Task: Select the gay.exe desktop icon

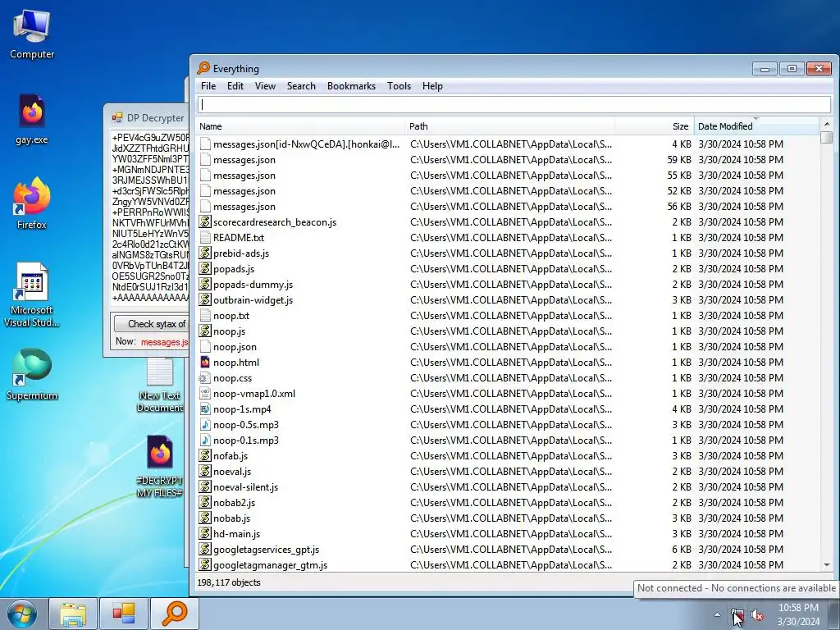Action: click(x=32, y=119)
